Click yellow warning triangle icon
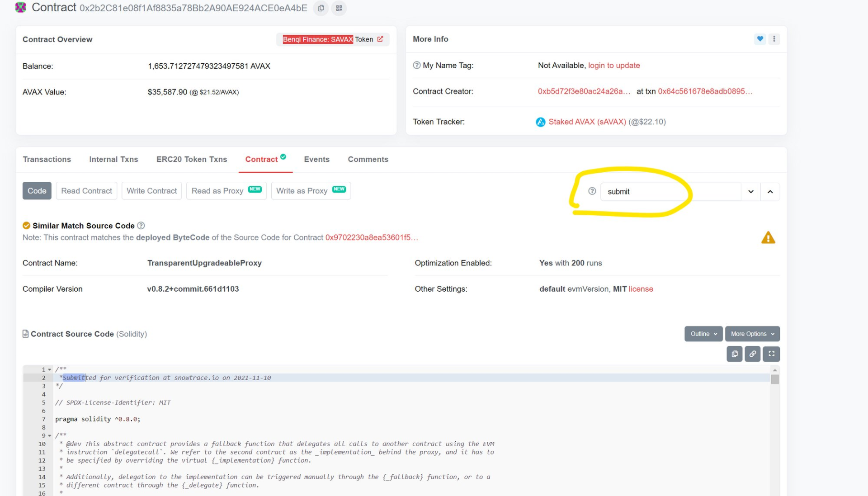This screenshot has width=868, height=496. click(x=768, y=238)
